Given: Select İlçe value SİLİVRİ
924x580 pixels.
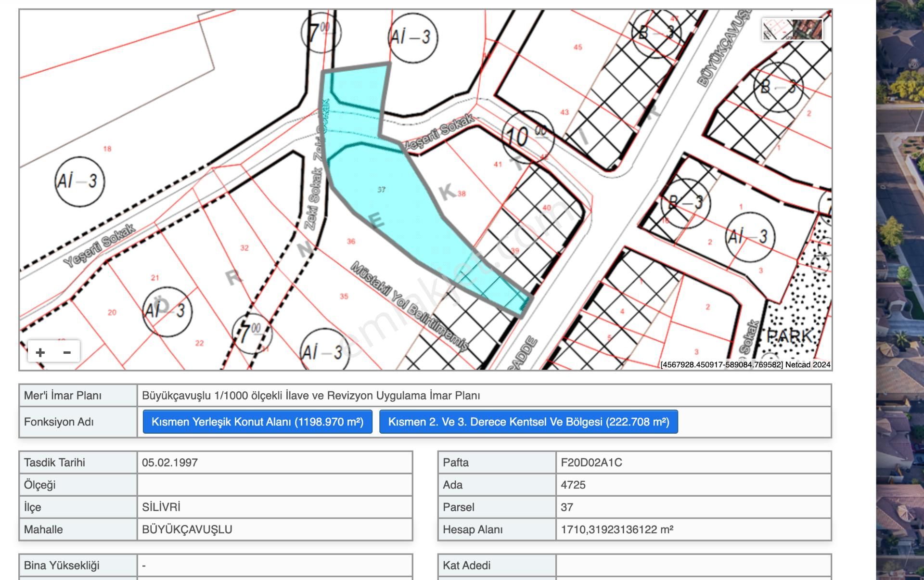Looking at the screenshot, I should [x=161, y=507].
